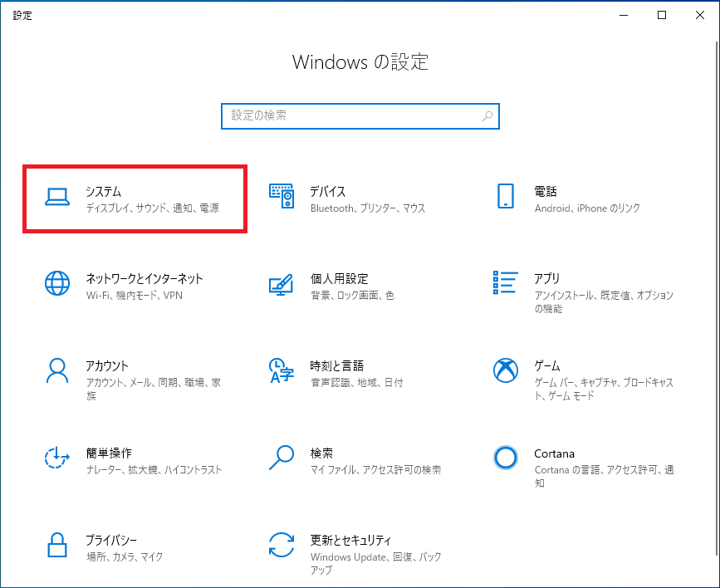Click the text アンインストール、既定値、オプションの機能
Screen dimensions: 720x588
(604, 301)
